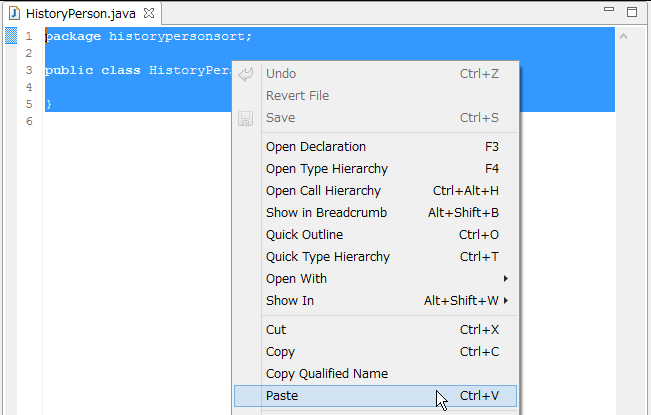The image size is (651, 415).
Task: Click Copy Qualified Name
Action: (x=375, y=374)
